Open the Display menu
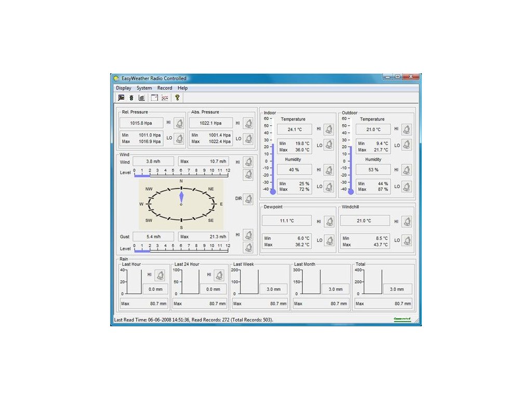 click(x=124, y=88)
